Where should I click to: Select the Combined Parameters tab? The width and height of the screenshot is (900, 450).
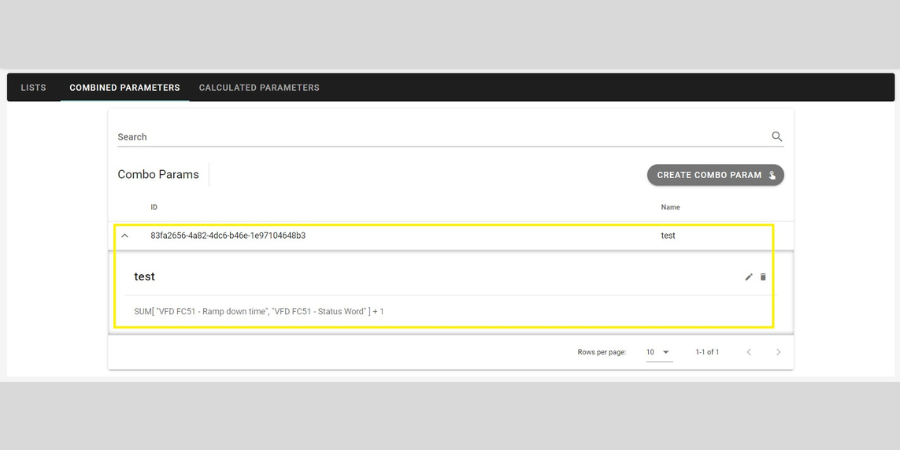125,88
